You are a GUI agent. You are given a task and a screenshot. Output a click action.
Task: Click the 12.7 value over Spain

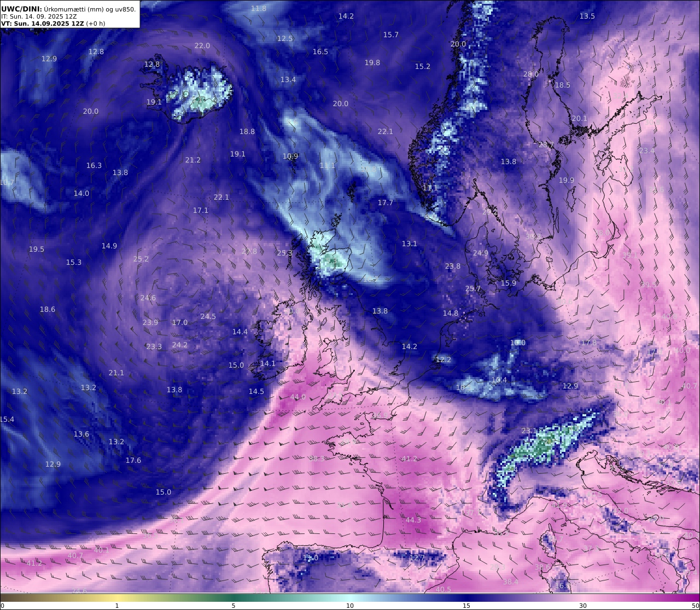click(x=417, y=557)
